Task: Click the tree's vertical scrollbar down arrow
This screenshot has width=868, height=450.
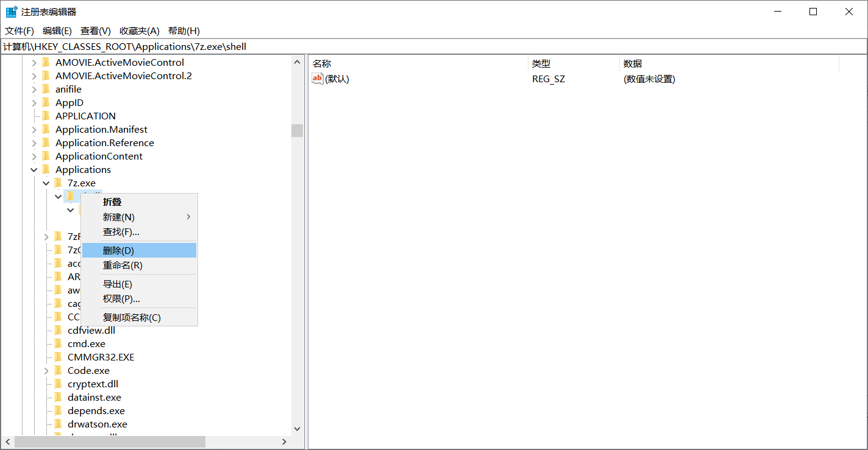Action: click(297, 429)
